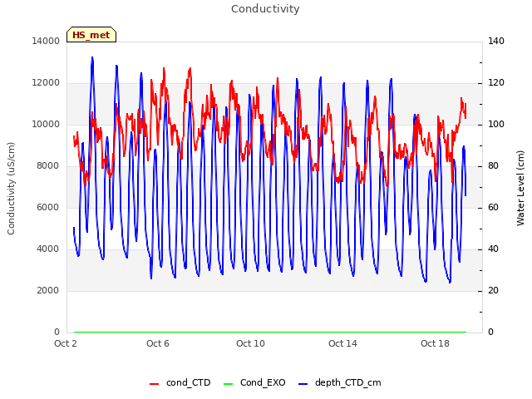Viewport: 532px width, 399px height.
Task: Toggle the Cond_EXO legend entry
Action: [x=254, y=382]
